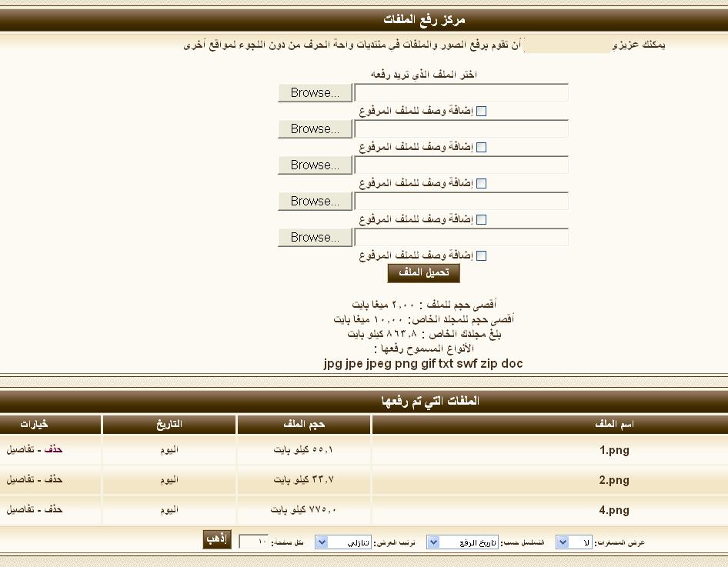Viewport: 728px width, 567px height.
Task: Click the third Browse button
Action: (x=315, y=165)
